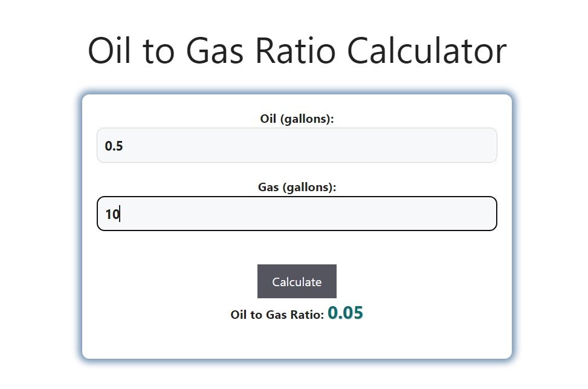
Task: Click the Oil to Gas Ratio result text
Action: [277, 315]
